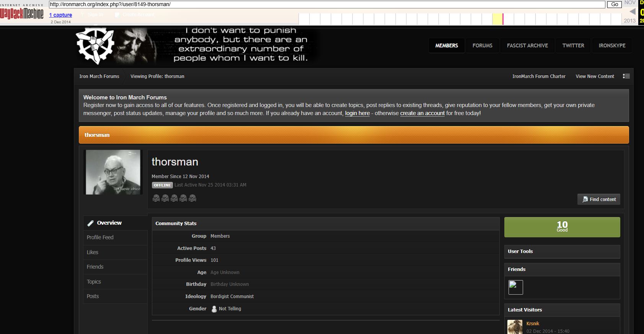Select the Topics profile tab
644x334 pixels.
115,282
